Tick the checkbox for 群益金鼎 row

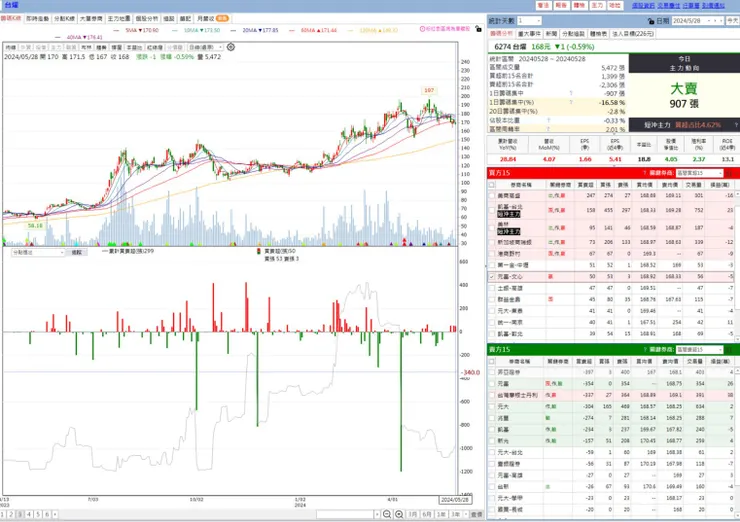click(492, 299)
